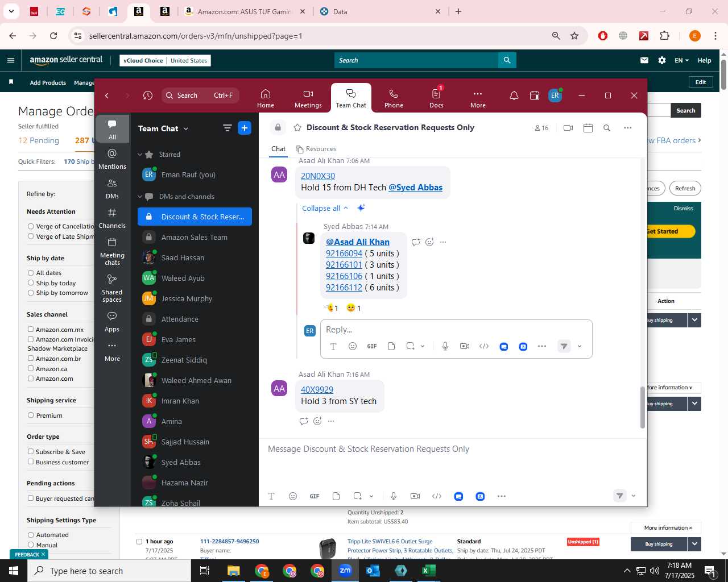Attach a file in the reply box

point(391,346)
